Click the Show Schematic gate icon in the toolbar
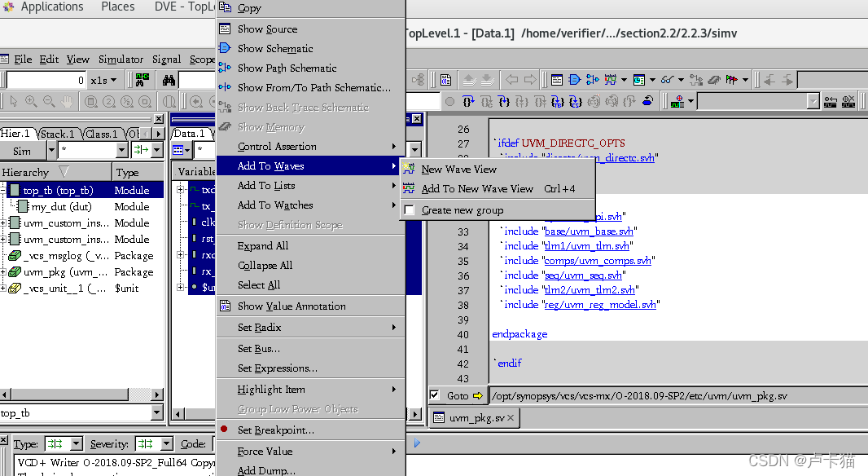The width and height of the screenshot is (868, 476). point(575,80)
